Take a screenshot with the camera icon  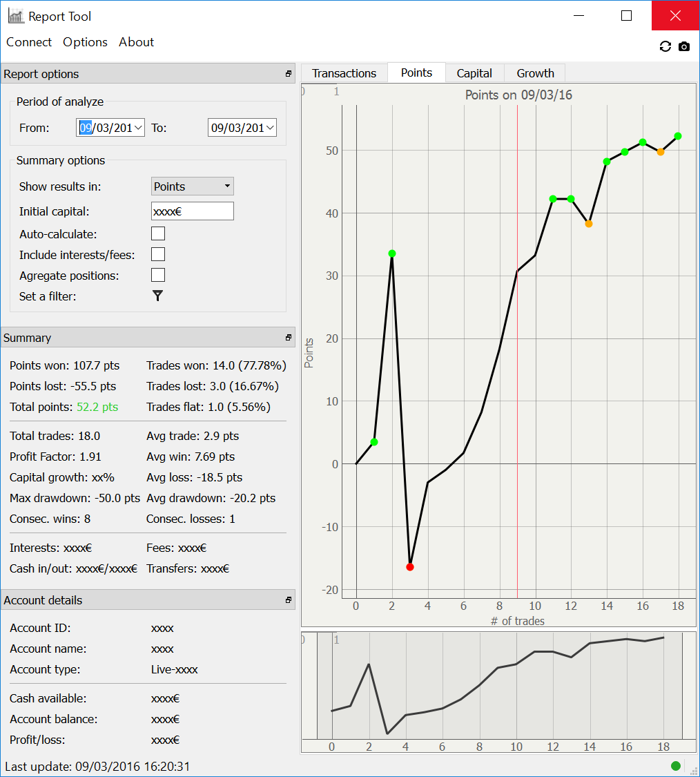684,46
